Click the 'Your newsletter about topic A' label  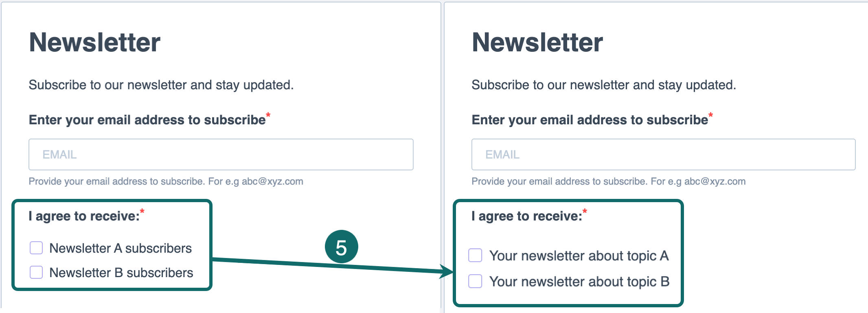[x=579, y=256]
